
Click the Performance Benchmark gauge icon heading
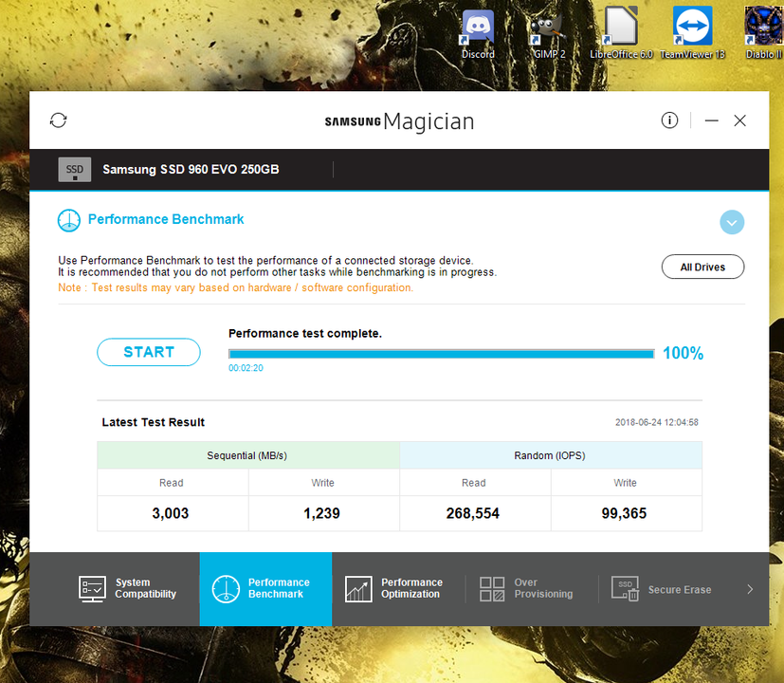(x=68, y=221)
